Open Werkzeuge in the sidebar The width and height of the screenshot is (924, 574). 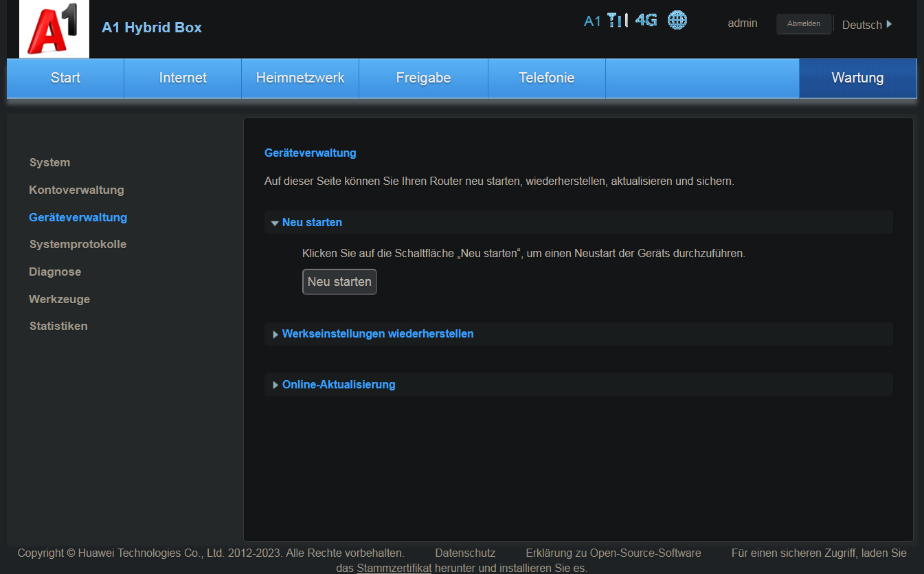pos(59,300)
